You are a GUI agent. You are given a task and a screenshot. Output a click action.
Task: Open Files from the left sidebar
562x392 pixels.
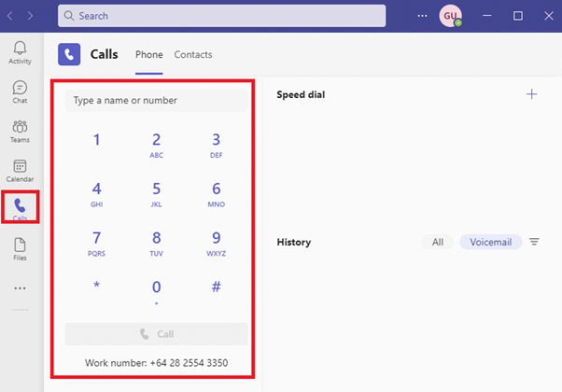tap(20, 248)
